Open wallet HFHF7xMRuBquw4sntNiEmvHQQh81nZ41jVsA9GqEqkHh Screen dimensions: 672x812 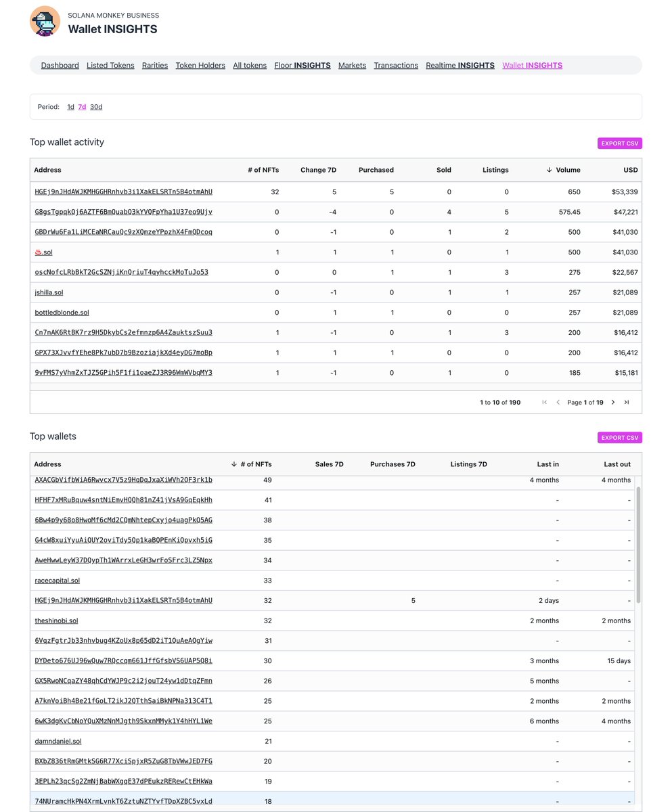tap(124, 500)
